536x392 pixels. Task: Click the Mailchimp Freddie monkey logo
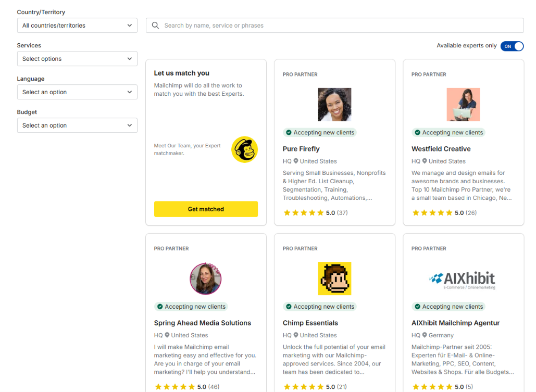[244, 149]
